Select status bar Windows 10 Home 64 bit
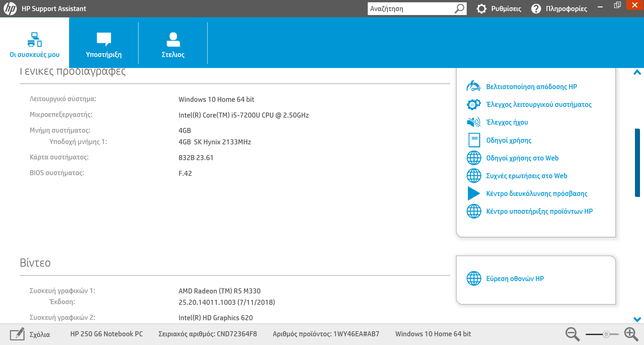The image size is (644, 345). 433,334
